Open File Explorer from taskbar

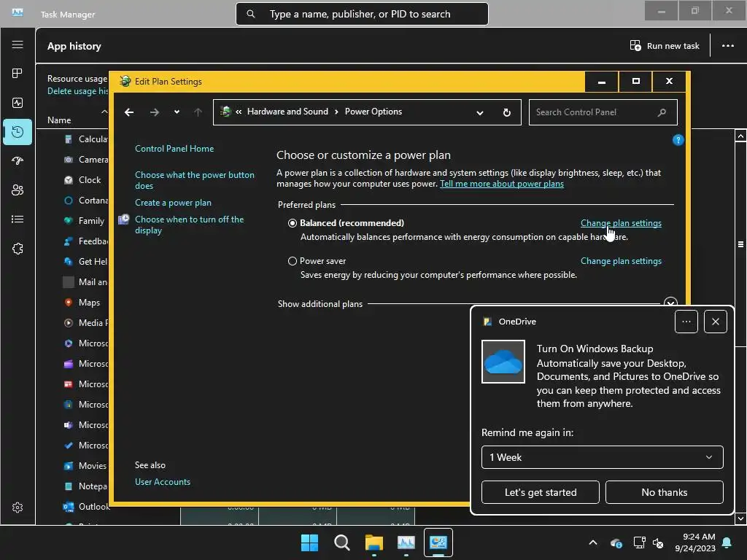[374, 542]
